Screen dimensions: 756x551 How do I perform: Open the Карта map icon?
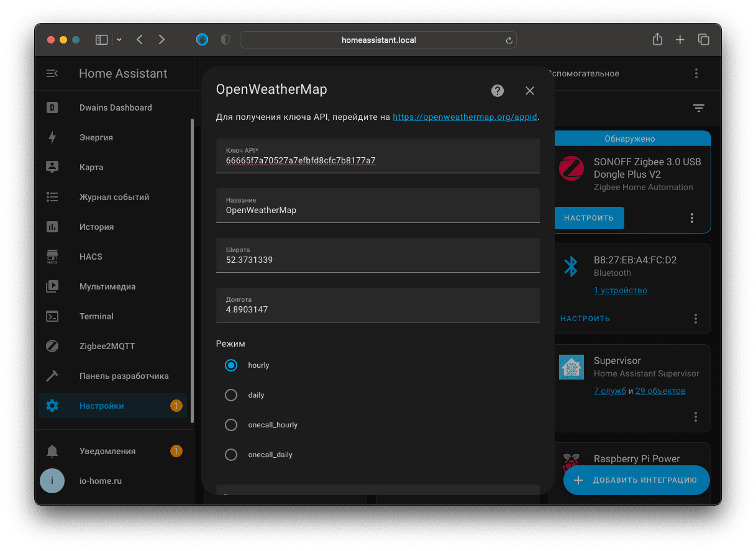pos(52,167)
